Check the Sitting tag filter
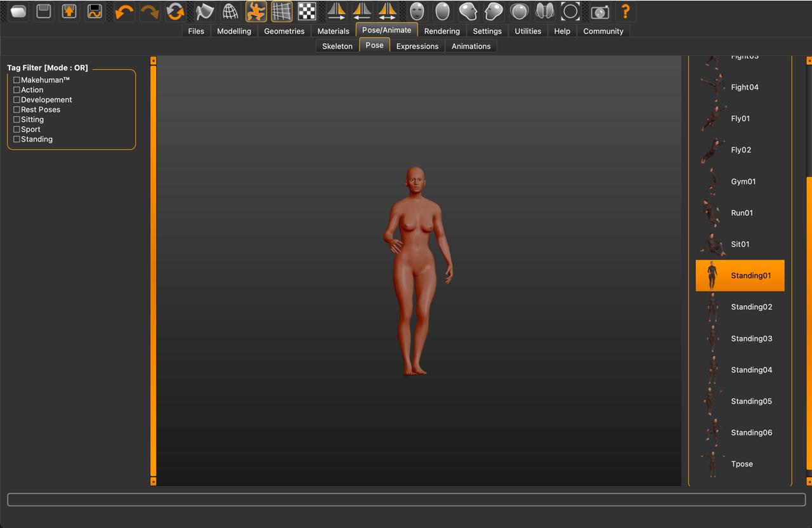 [x=17, y=119]
